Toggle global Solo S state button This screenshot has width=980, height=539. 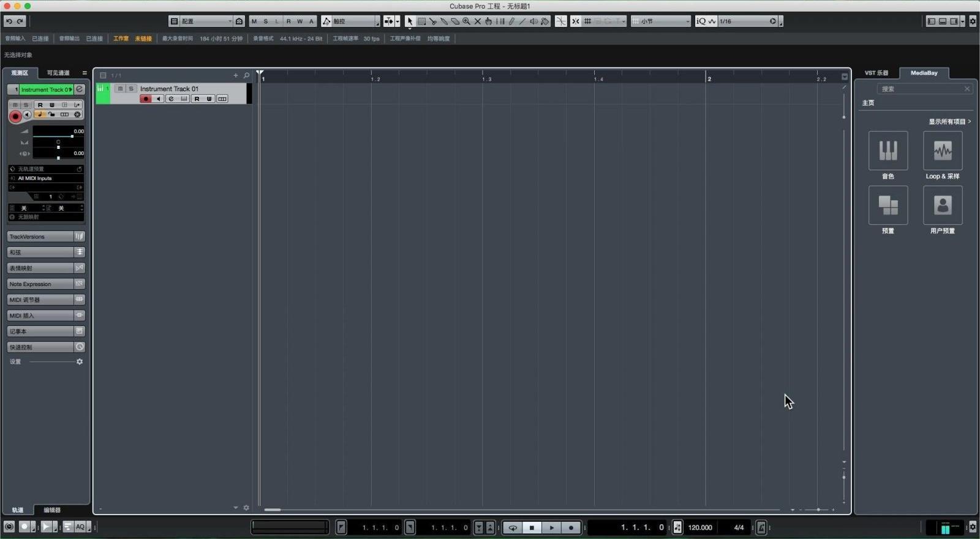point(265,21)
